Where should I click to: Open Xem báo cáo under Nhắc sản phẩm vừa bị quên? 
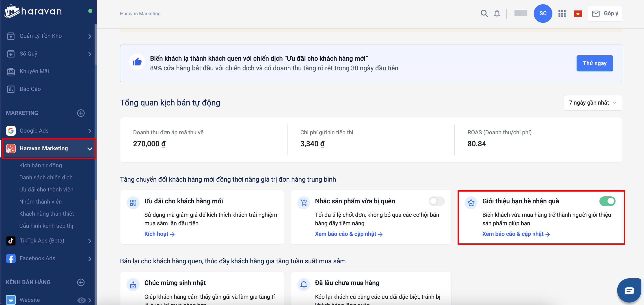pos(348,234)
